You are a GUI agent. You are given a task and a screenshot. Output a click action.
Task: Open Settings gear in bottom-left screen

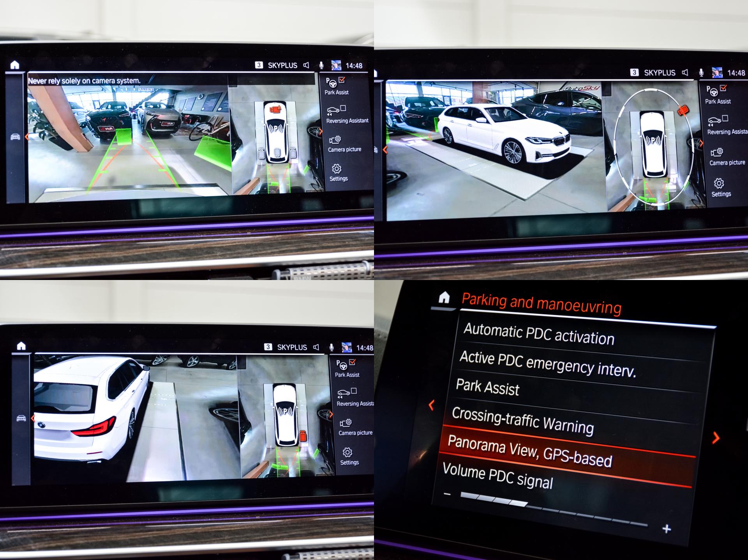click(x=348, y=452)
